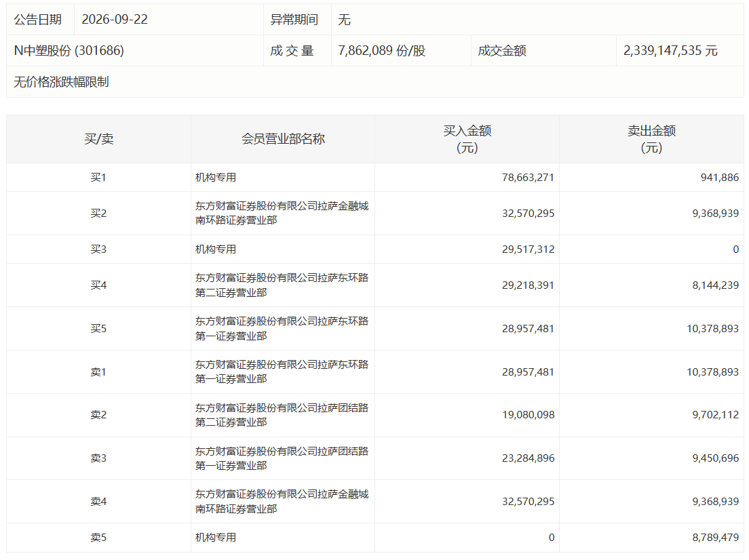
Task: Select buy amount 29,517,312
Action: pyautogui.click(x=528, y=249)
